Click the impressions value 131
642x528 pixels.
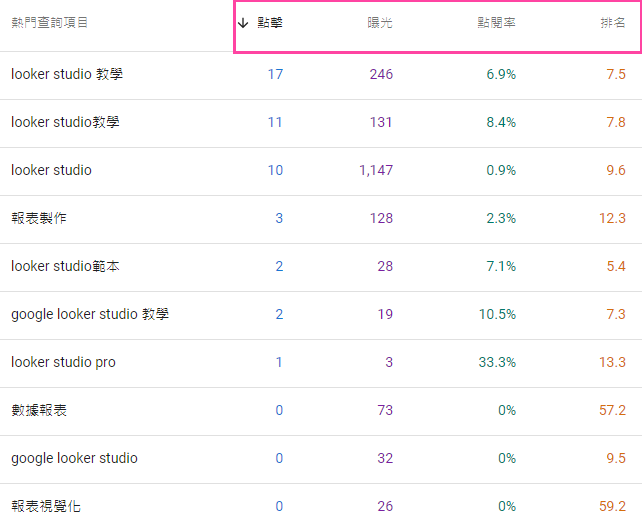tap(381, 122)
